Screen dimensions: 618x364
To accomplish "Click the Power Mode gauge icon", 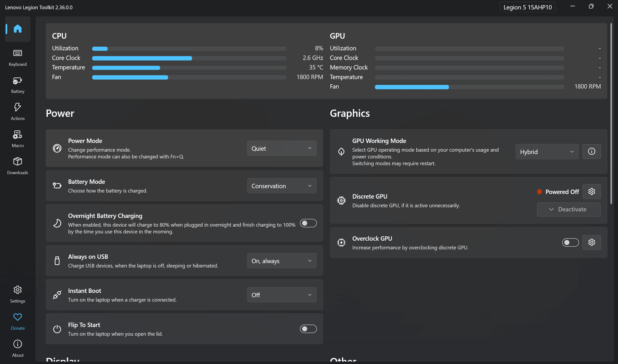I will (x=57, y=148).
